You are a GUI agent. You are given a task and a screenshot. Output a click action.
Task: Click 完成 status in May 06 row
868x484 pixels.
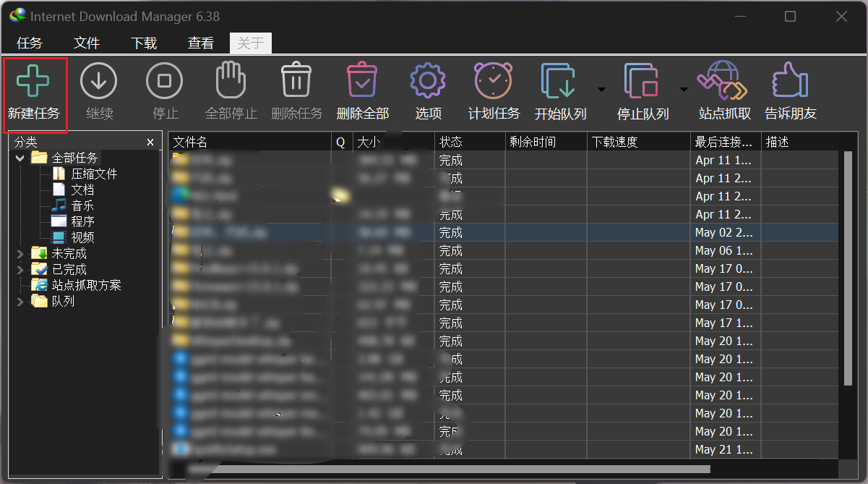pos(451,250)
